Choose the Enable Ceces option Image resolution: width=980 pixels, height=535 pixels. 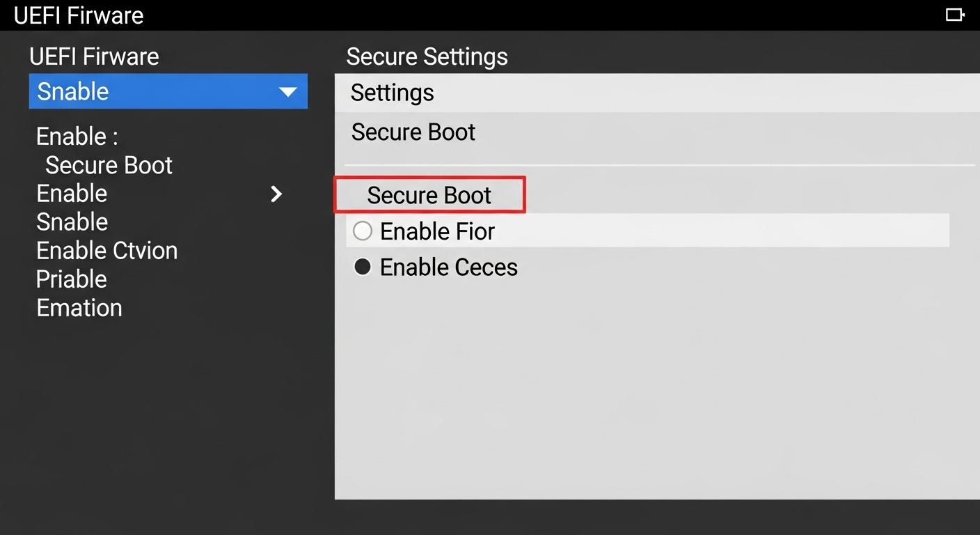[x=448, y=267]
